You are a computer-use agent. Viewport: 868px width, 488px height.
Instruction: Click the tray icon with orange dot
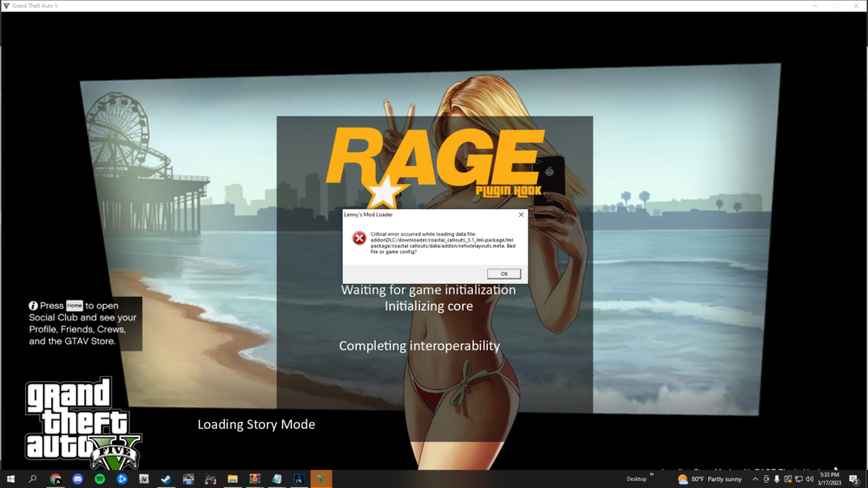coord(788,479)
